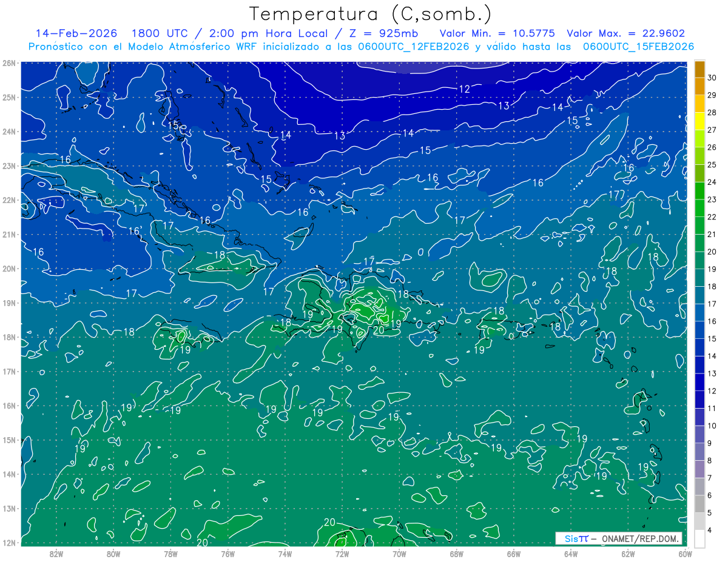Click the '15N' latitude axis label

(x=8, y=440)
